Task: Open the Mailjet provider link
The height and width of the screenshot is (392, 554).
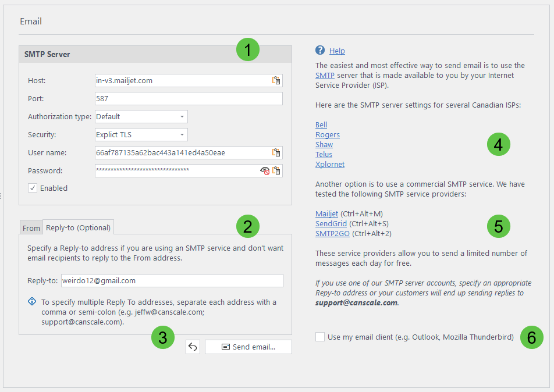Action: tap(326, 214)
